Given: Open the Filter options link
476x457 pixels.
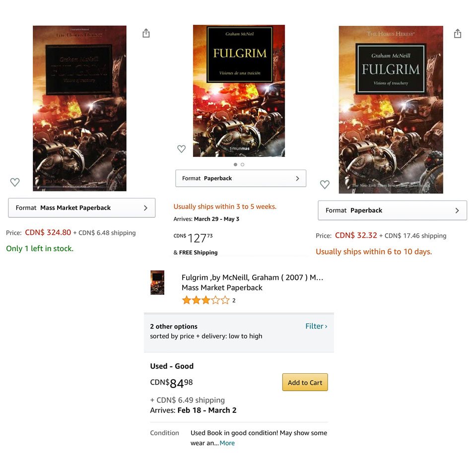Looking at the screenshot, I should pos(316,326).
